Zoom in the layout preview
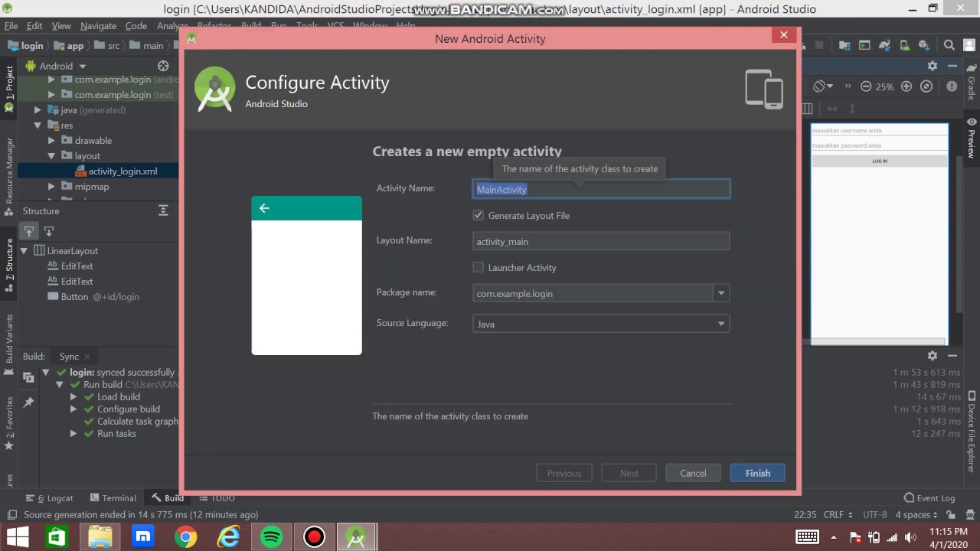Image resolution: width=980 pixels, height=551 pixels. point(906,86)
